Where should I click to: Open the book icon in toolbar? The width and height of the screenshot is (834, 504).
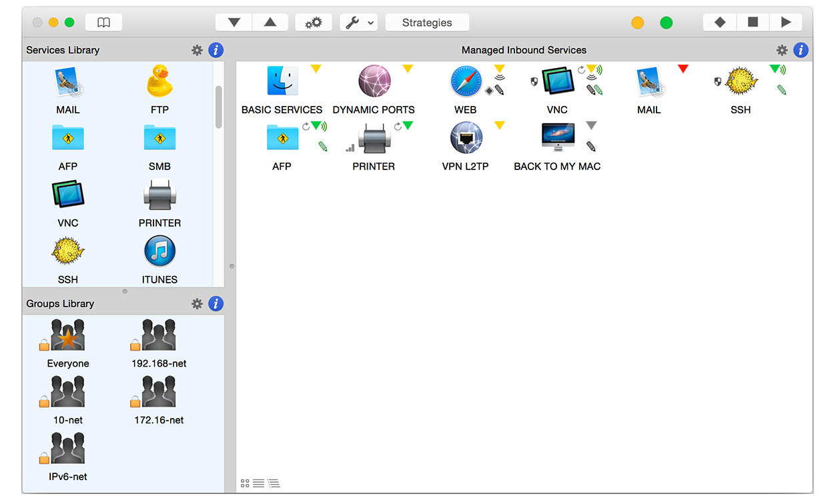103,23
